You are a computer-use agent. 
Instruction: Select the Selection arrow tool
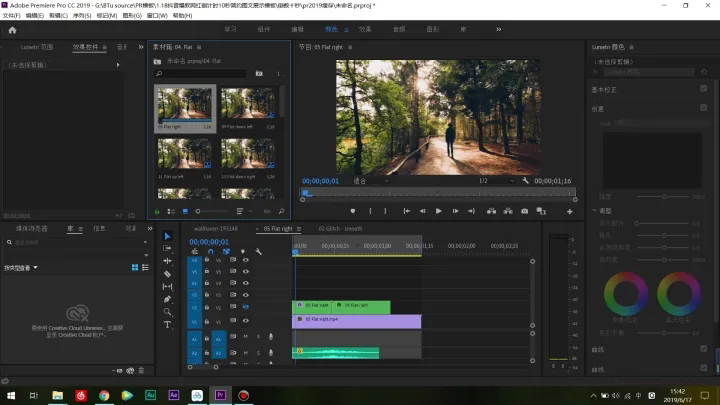pos(167,236)
